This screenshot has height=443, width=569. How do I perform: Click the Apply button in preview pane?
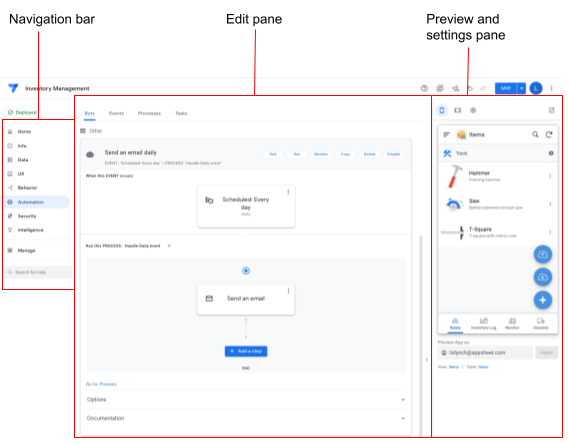(547, 353)
